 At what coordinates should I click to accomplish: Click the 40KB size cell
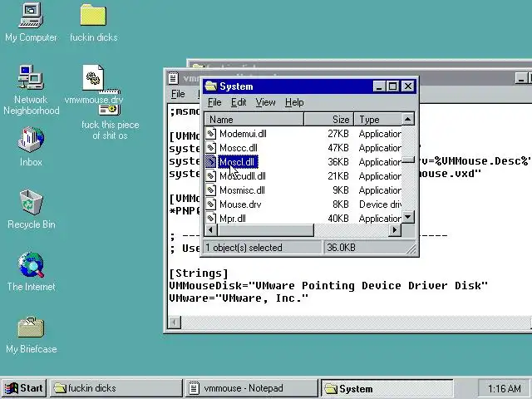point(338,219)
